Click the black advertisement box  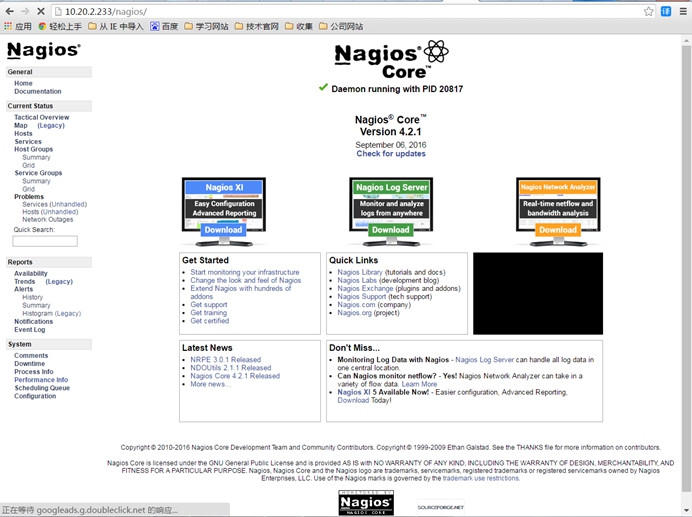(x=538, y=294)
